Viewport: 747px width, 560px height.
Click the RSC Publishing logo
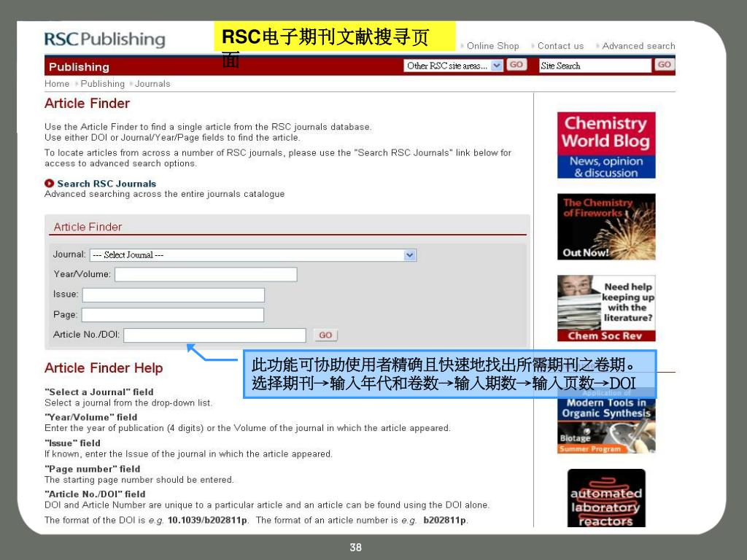pyautogui.click(x=105, y=39)
